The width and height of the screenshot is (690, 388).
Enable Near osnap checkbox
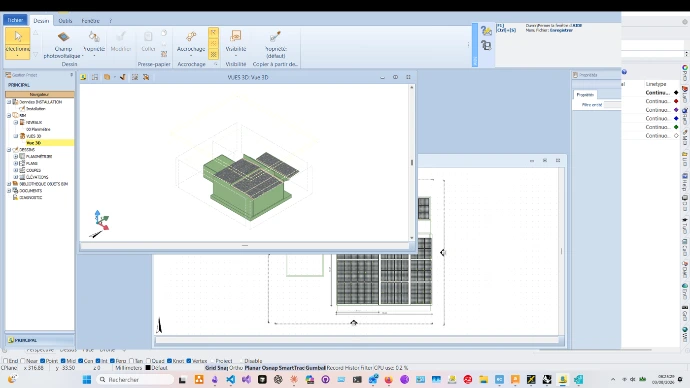point(22,361)
